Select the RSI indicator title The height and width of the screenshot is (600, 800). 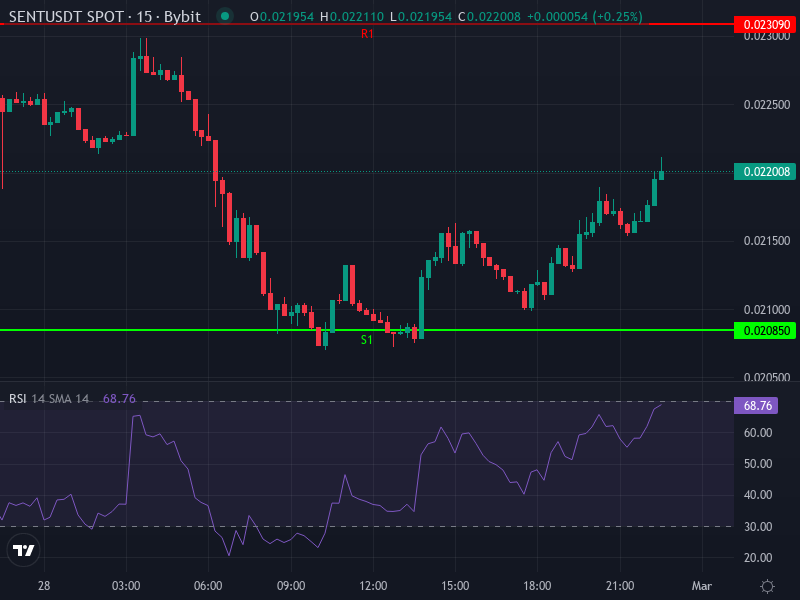point(17,397)
